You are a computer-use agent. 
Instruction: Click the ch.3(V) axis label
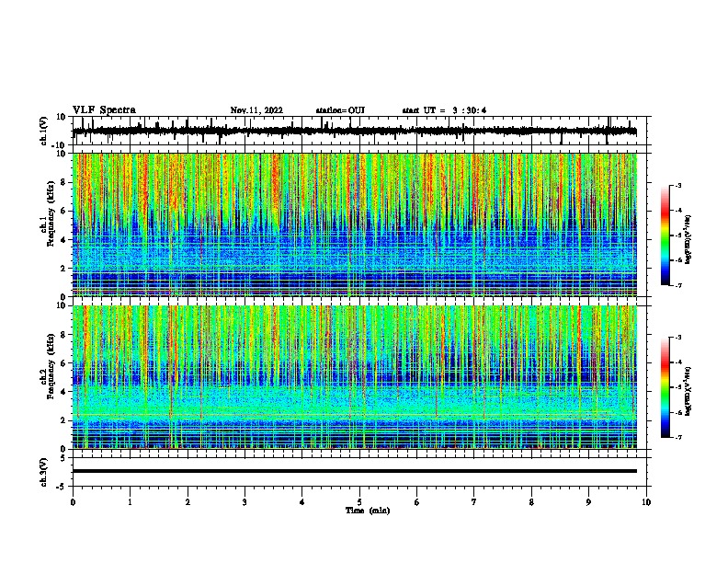44,472
